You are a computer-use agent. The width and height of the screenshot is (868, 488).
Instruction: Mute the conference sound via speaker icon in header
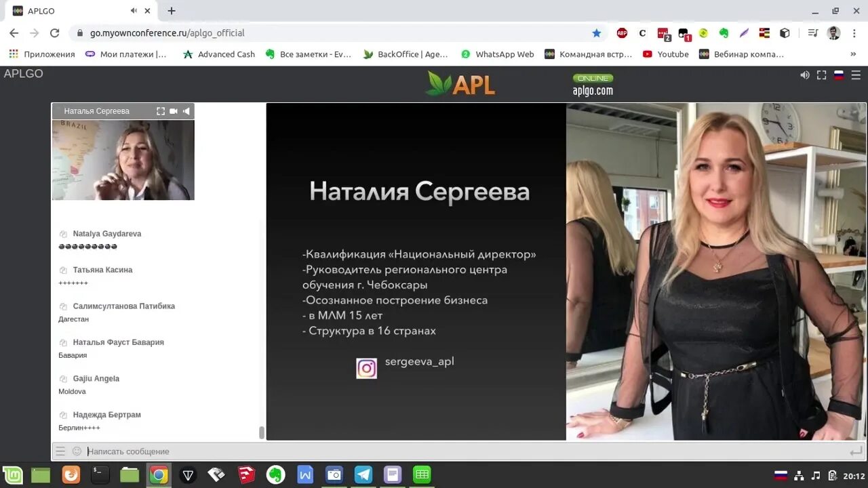pyautogui.click(x=804, y=75)
